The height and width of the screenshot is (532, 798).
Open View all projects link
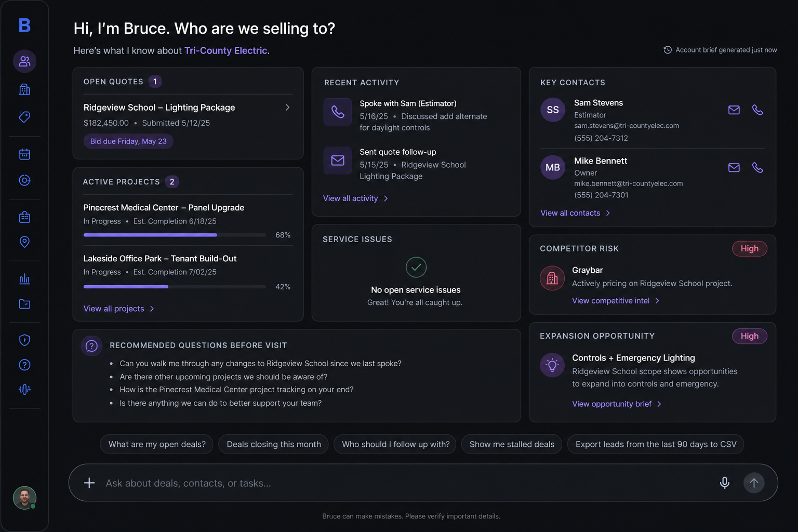[119, 309]
